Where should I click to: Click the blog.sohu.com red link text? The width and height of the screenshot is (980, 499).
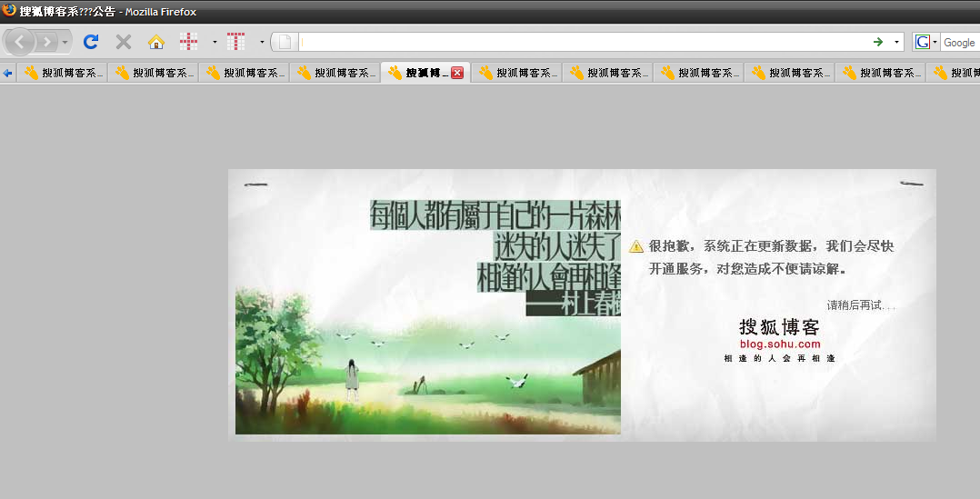click(x=780, y=344)
